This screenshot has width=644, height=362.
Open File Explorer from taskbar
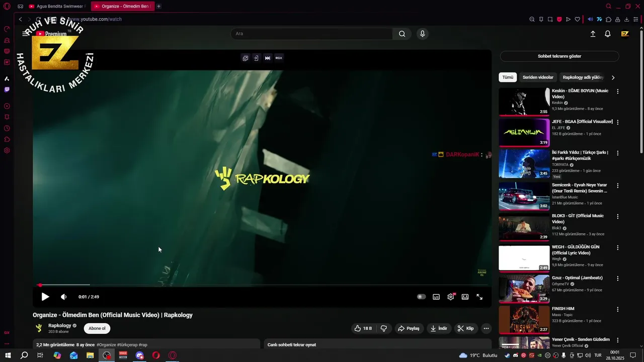click(90, 355)
